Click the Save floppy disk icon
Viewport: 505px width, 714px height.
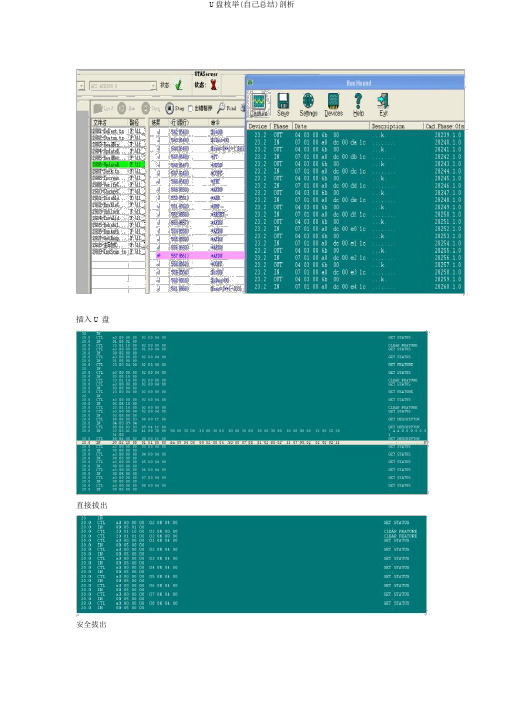283,104
